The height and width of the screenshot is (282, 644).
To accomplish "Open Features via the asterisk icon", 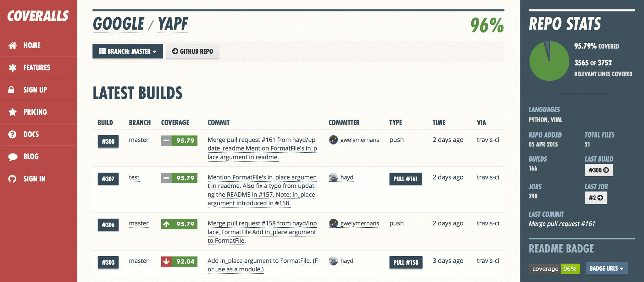I will [13, 68].
